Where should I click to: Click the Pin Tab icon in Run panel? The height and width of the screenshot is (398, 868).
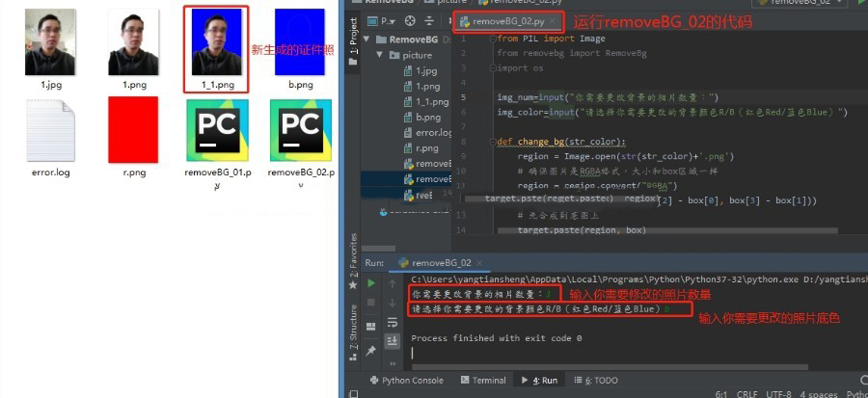pyautogui.click(x=370, y=352)
